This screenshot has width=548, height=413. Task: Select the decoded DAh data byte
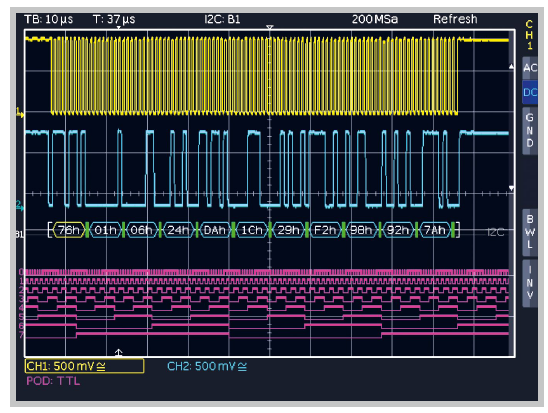click(215, 230)
